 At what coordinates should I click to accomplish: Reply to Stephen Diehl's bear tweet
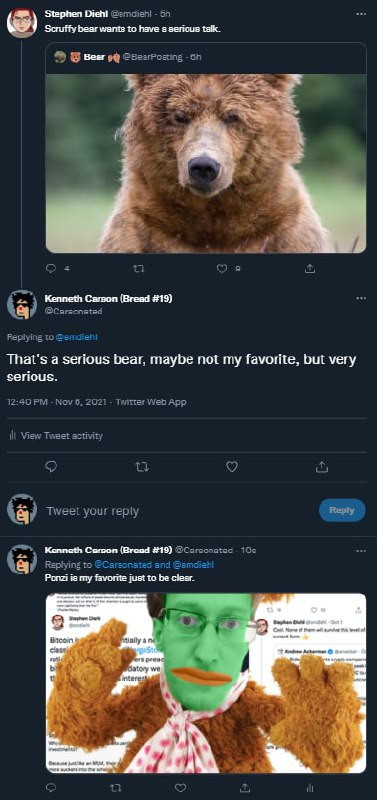51,268
